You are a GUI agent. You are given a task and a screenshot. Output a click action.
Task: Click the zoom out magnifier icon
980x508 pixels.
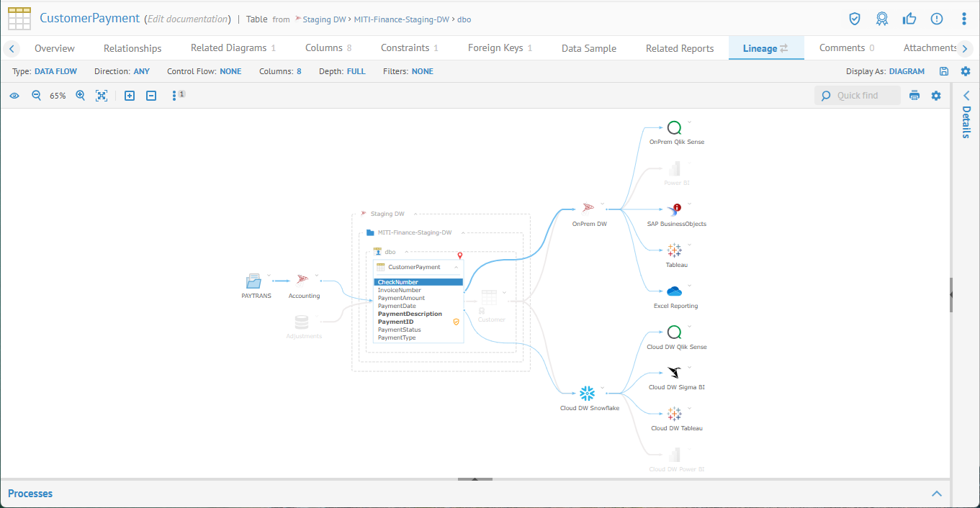(36, 96)
